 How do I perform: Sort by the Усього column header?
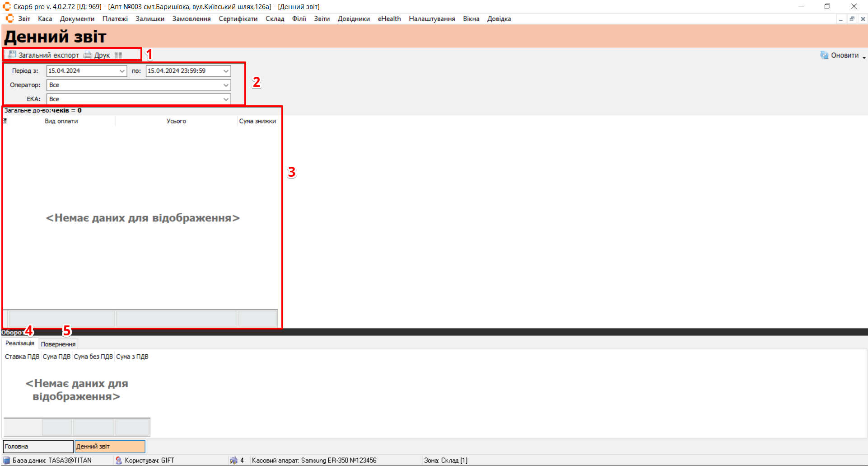(x=176, y=121)
